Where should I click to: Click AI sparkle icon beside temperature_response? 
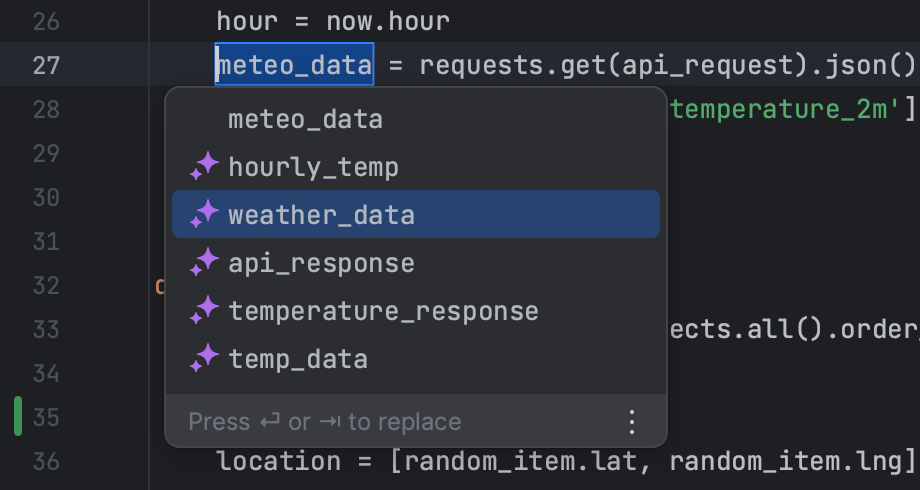tap(204, 310)
